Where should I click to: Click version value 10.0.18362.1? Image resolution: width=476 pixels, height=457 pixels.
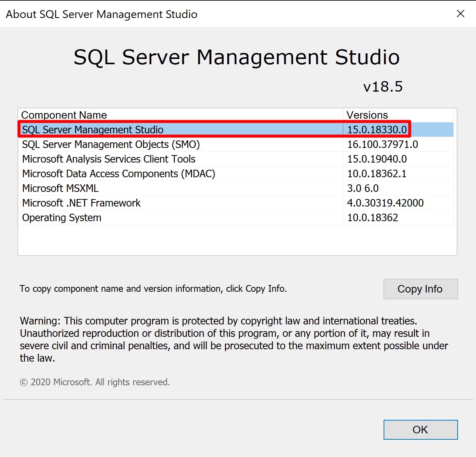377,173
